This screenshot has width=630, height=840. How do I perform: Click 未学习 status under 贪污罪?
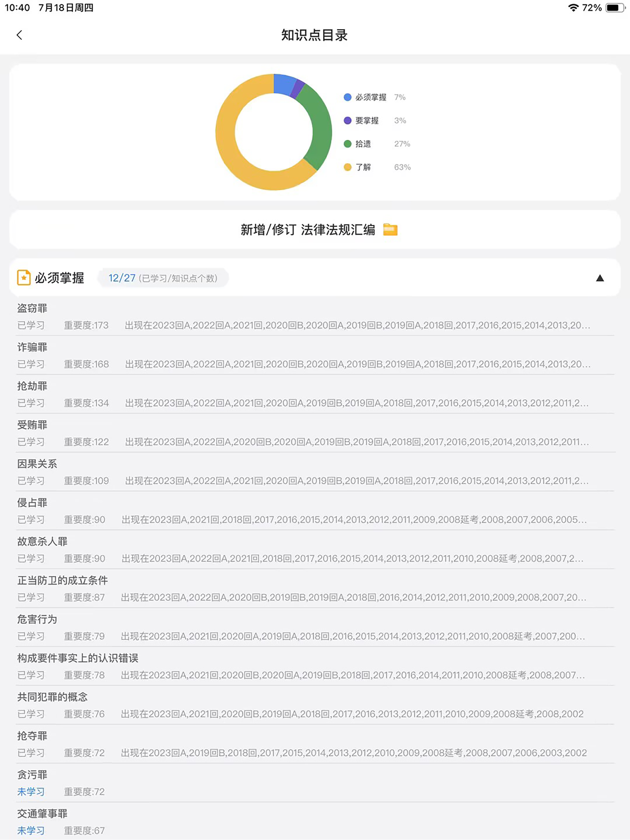click(x=31, y=792)
